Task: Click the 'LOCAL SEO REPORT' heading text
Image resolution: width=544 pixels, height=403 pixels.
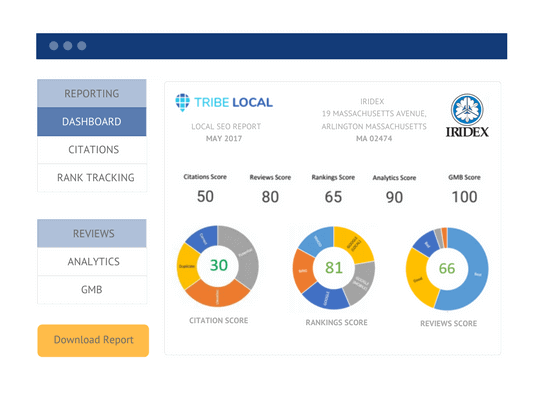Action: click(226, 127)
